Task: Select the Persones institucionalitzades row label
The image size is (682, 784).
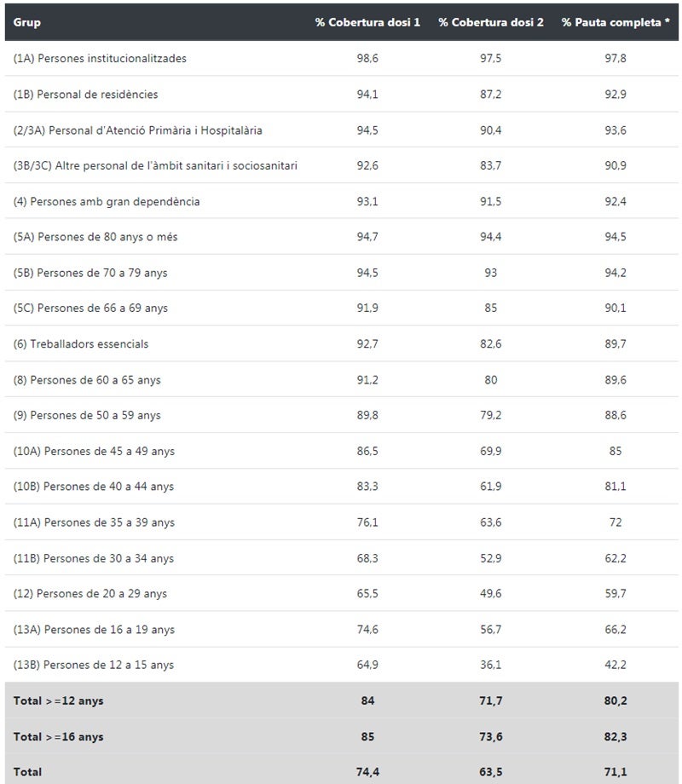Action: [x=100, y=59]
